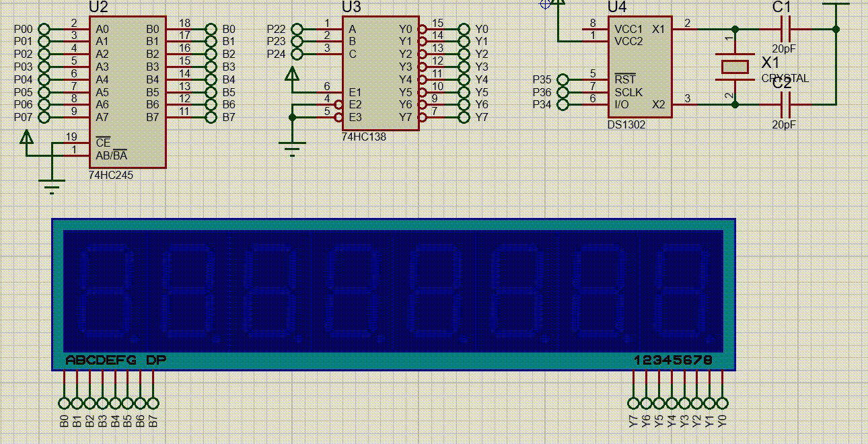The width and height of the screenshot is (868, 444).
Task: Click the B7 terminal right of U2
Action: pos(211,118)
